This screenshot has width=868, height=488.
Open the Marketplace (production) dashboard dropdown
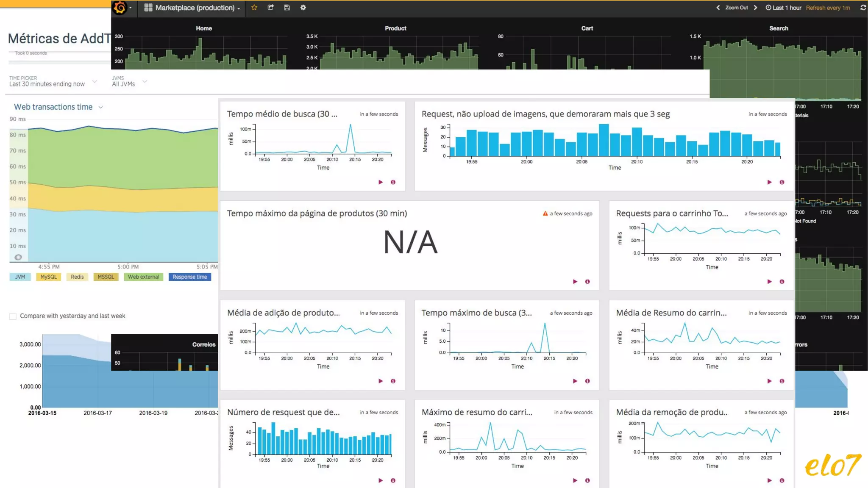tap(194, 8)
